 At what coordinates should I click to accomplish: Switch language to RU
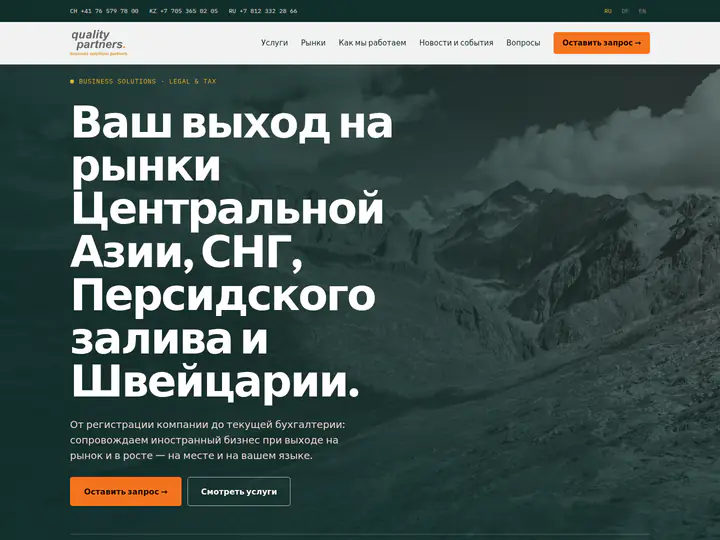click(x=608, y=11)
